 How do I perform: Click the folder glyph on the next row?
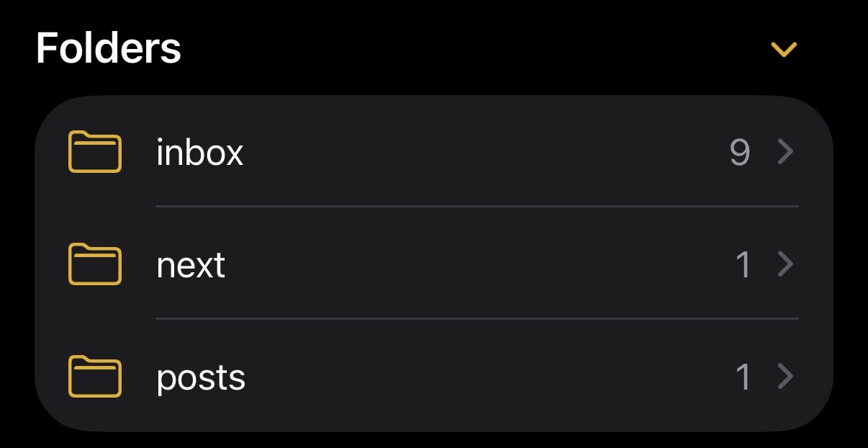[94, 265]
